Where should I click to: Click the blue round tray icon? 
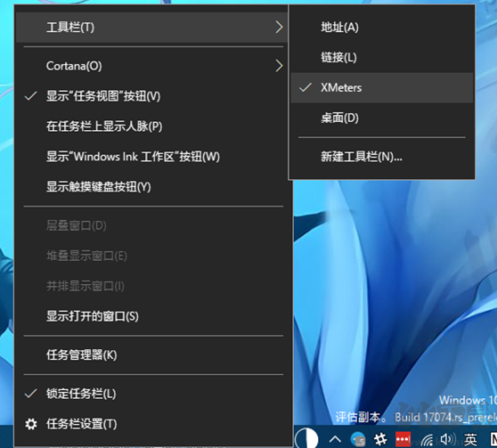coord(358,439)
